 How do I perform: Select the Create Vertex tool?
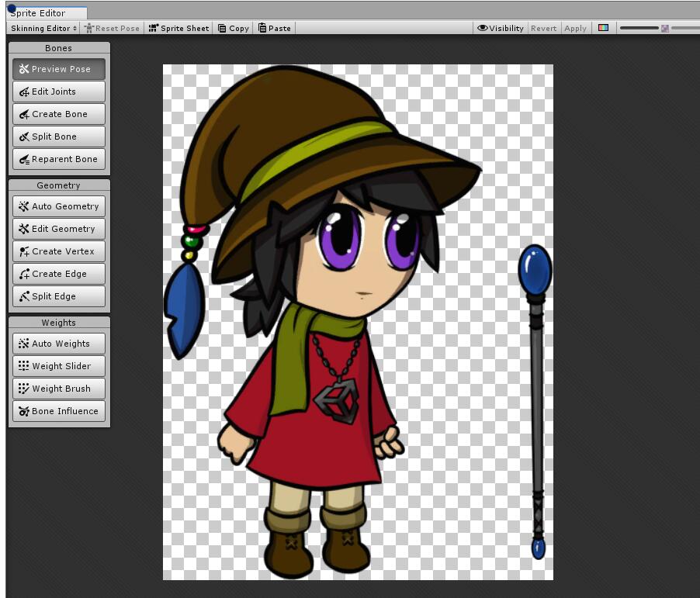(x=59, y=251)
